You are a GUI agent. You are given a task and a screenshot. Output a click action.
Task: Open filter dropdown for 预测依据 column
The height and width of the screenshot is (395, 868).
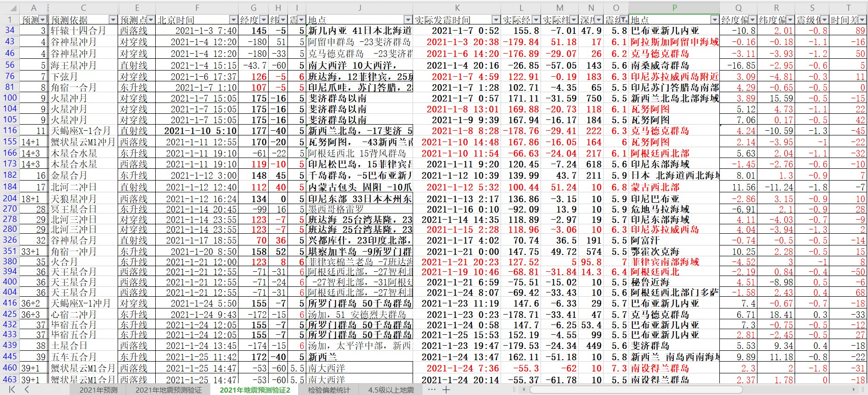(x=113, y=20)
